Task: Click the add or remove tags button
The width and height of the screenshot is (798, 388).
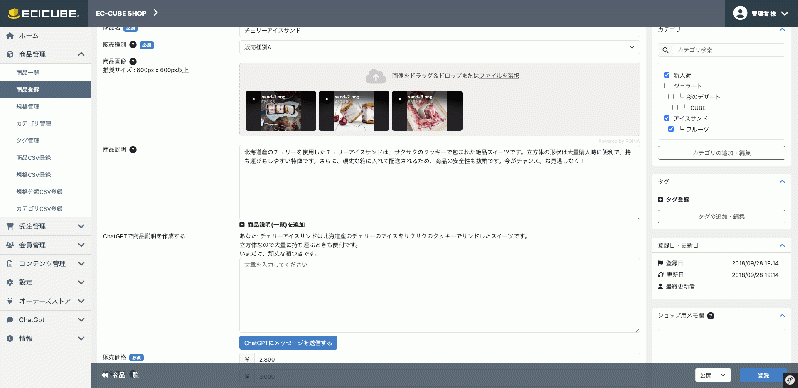Action: [721, 216]
